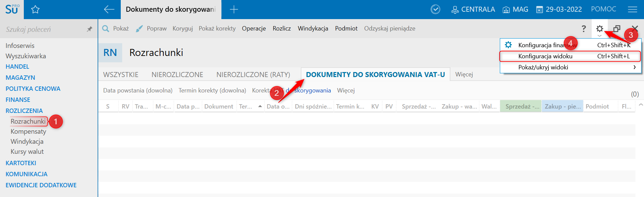The width and height of the screenshot is (644, 197).
Task: Collapse the ROZLICZENIA sidebar section
Action: pyautogui.click(x=24, y=111)
